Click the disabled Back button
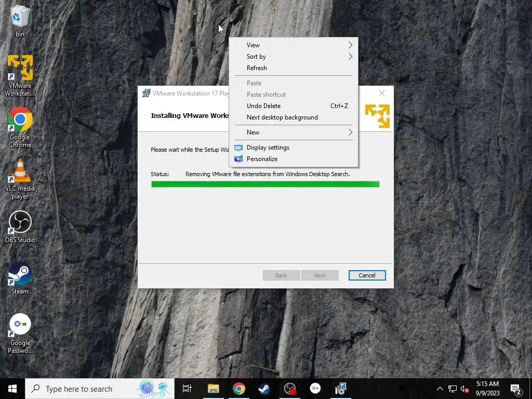 [x=281, y=275]
